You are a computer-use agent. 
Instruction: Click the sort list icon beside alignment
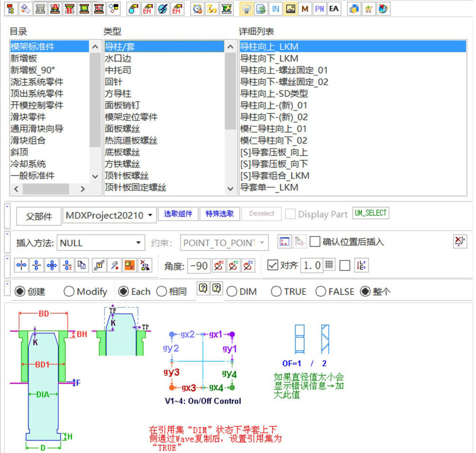click(x=361, y=266)
